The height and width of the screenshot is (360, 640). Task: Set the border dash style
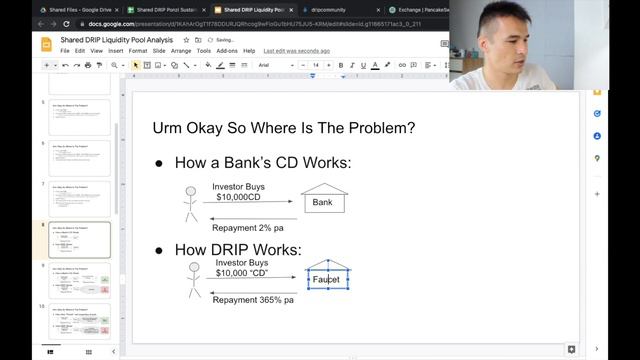[244, 65]
